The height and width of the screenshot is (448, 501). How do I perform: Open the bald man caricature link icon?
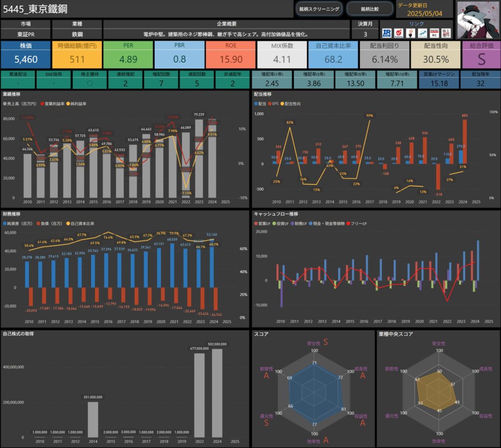coord(410,33)
